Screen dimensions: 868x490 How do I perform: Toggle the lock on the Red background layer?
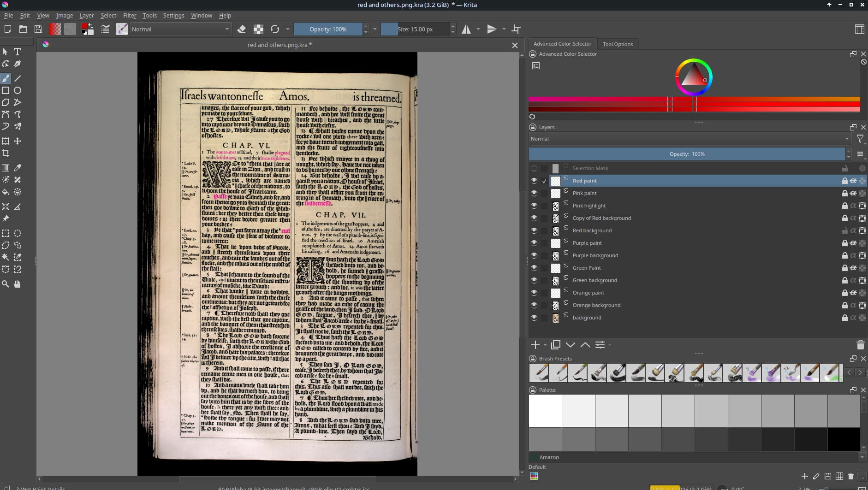pyautogui.click(x=844, y=230)
